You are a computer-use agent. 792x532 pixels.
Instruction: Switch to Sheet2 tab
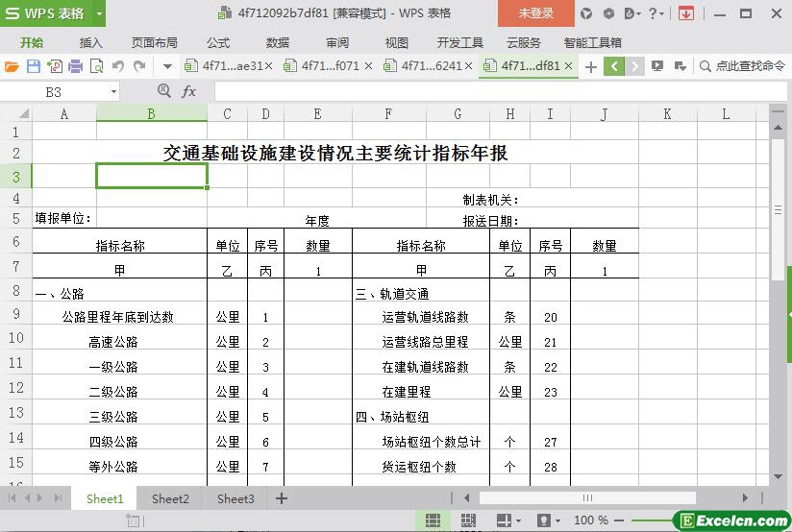tap(170, 498)
